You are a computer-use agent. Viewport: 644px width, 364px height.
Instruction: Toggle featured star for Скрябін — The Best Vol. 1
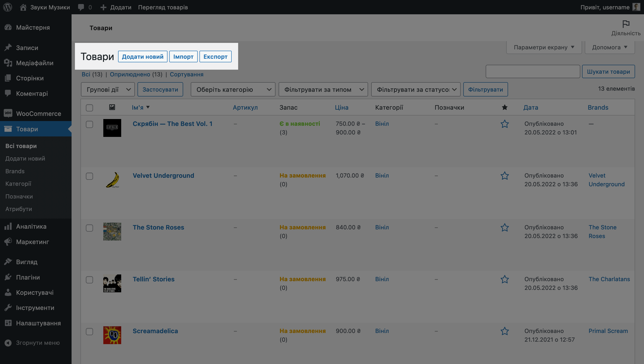point(505,124)
